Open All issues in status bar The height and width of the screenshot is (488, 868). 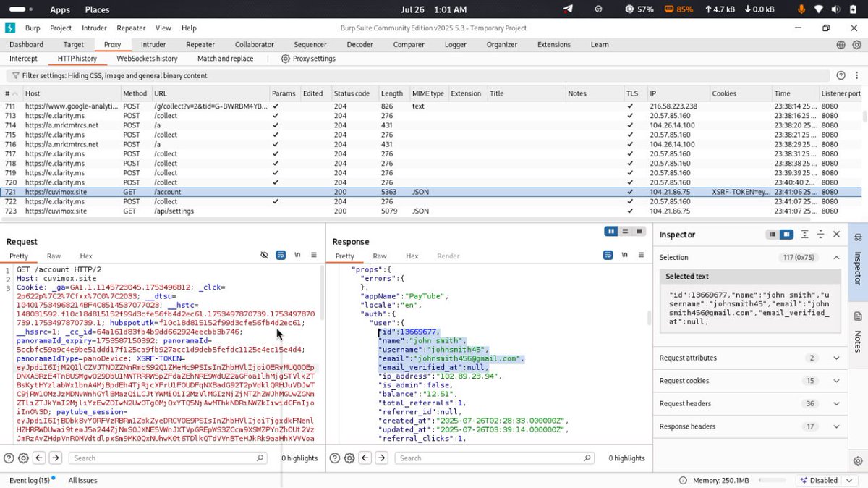point(82,480)
